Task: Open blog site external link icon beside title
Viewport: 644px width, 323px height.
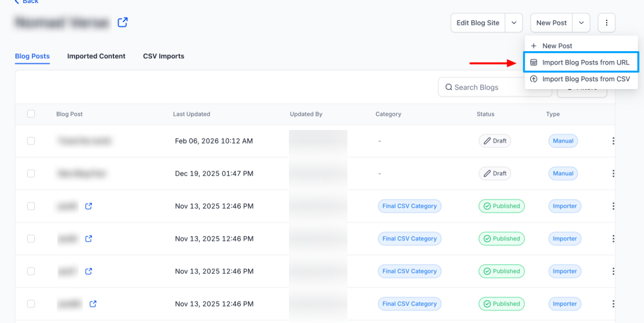Action: click(122, 23)
